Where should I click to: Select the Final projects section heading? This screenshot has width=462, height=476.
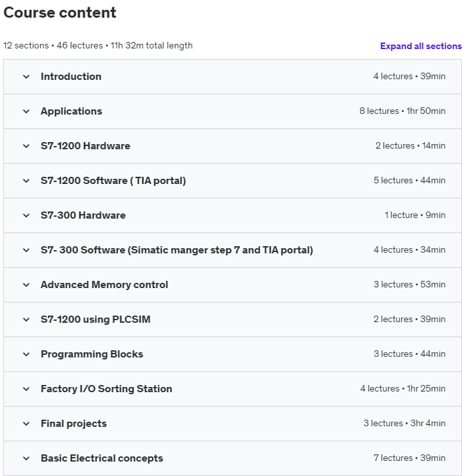pos(73,424)
